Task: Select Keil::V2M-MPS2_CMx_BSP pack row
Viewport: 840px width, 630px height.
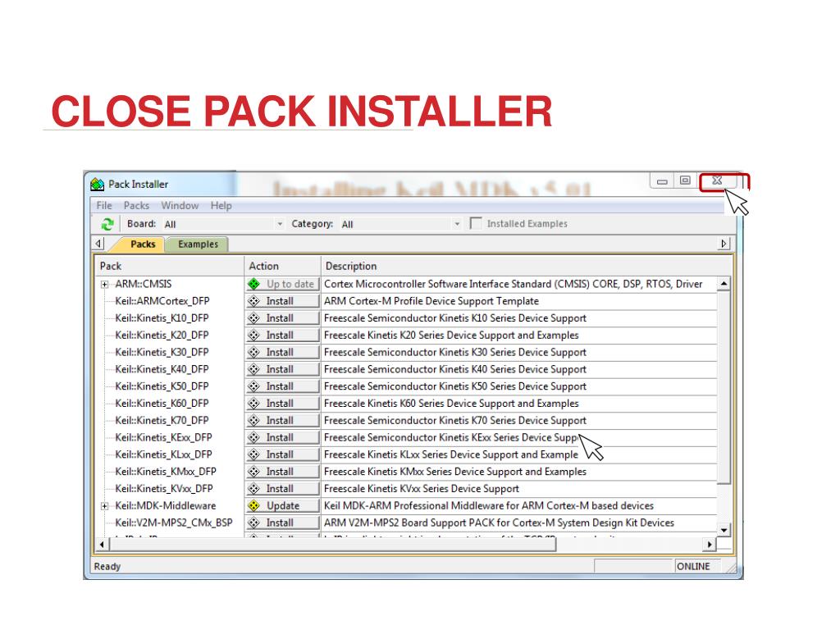Action: [x=174, y=523]
